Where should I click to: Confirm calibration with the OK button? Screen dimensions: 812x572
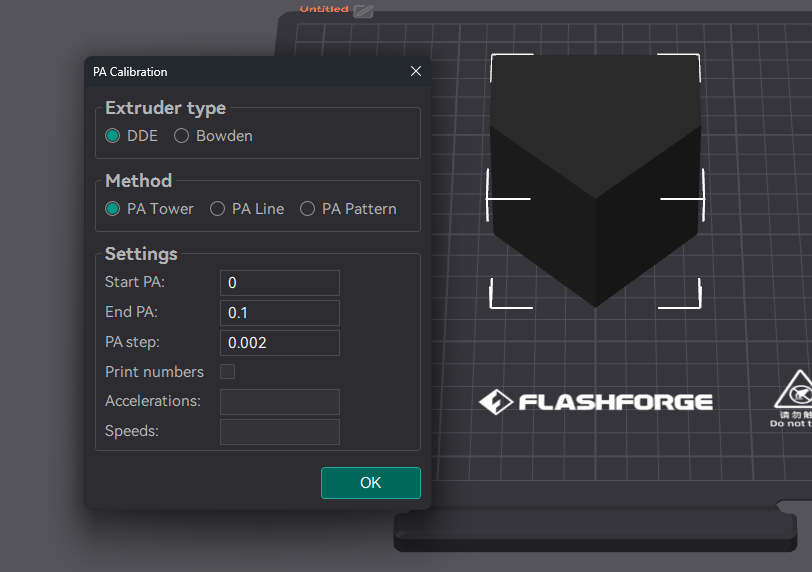[370, 483]
